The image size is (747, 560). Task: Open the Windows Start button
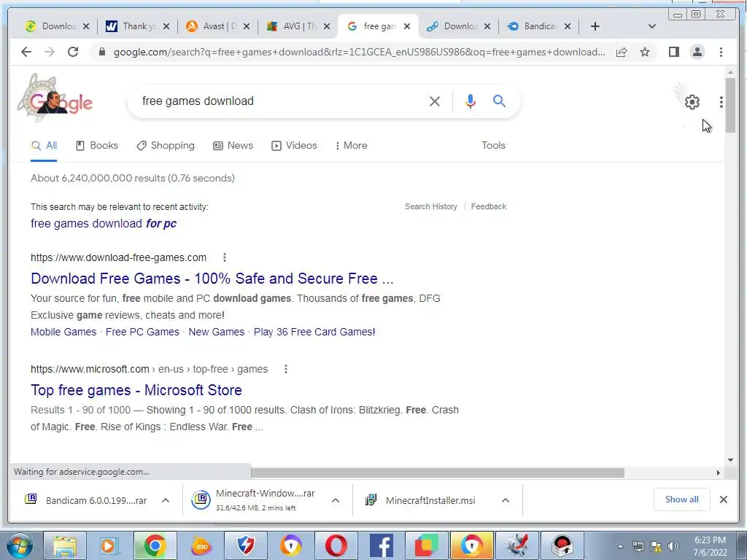click(20, 545)
